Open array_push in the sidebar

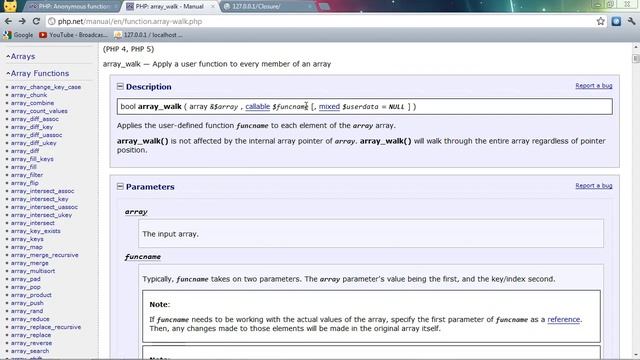point(27,303)
